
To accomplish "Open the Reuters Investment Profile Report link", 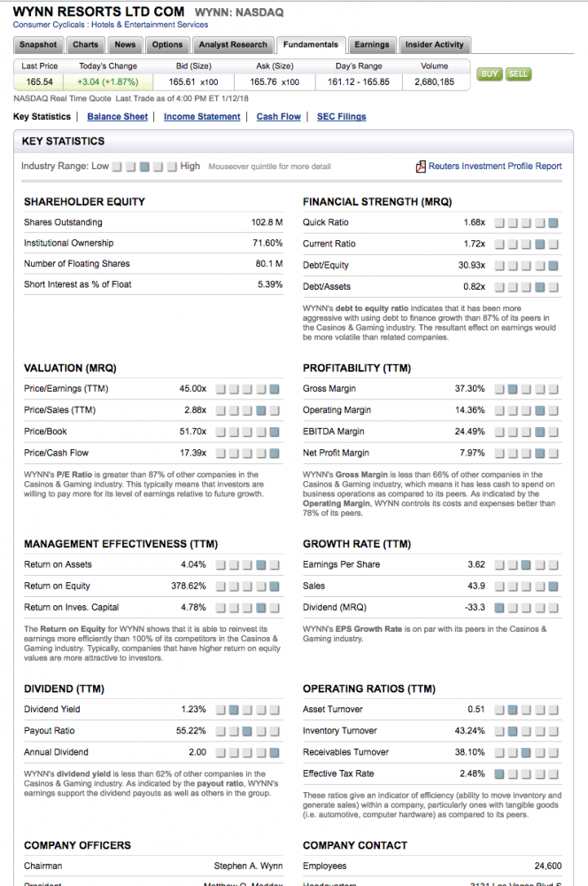I will (x=495, y=167).
